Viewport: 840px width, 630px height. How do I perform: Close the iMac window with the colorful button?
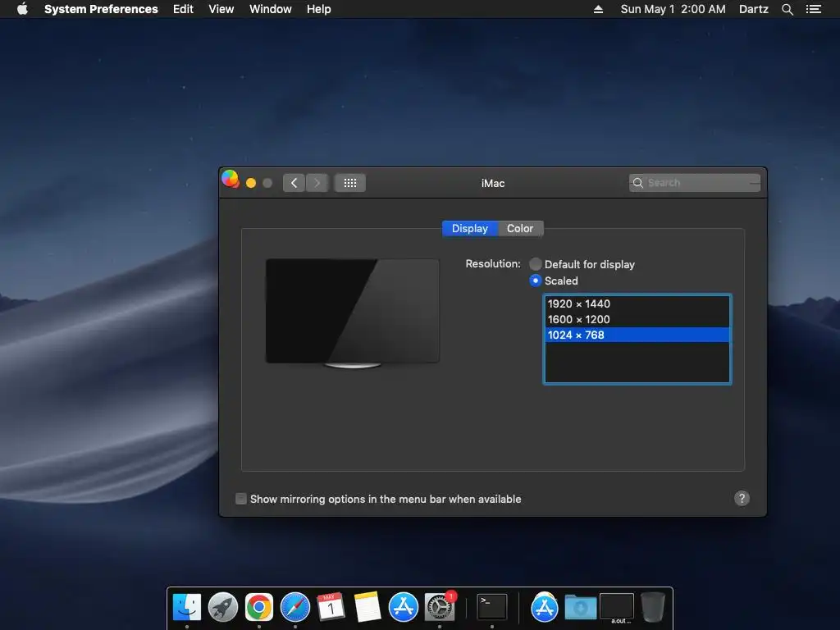[x=231, y=179]
